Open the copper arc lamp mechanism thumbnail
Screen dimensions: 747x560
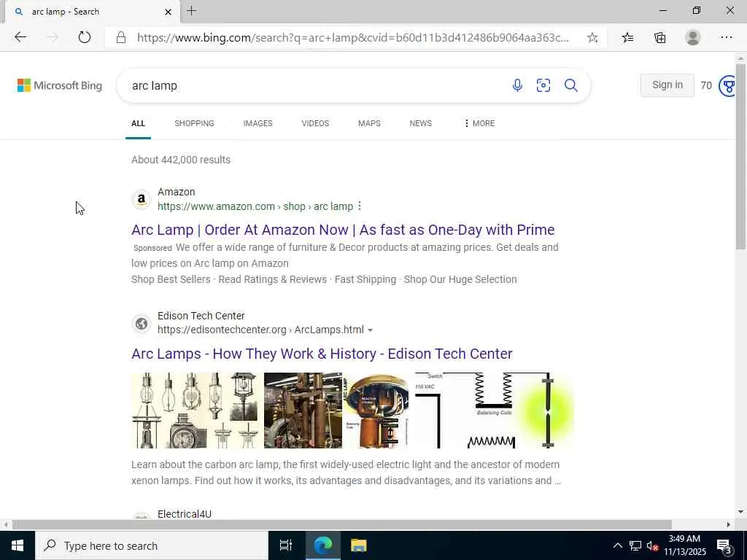(x=376, y=411)
